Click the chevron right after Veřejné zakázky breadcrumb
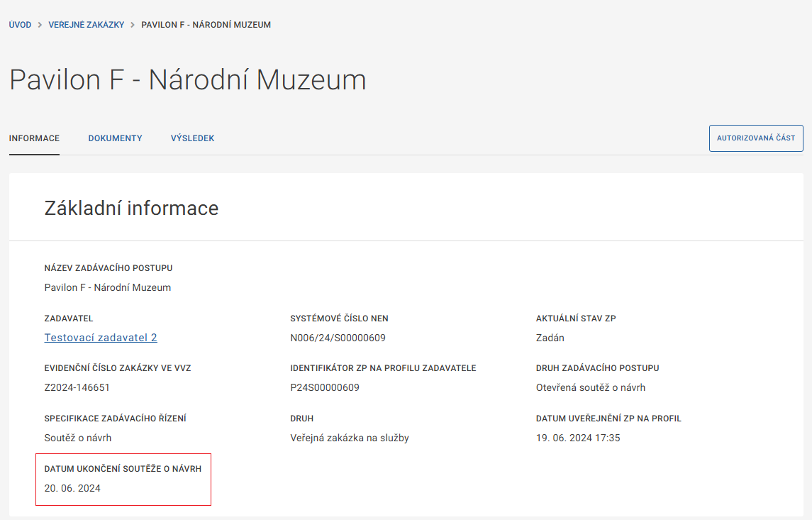This screenshot has width=812, height=520. (x=133, y=25)
